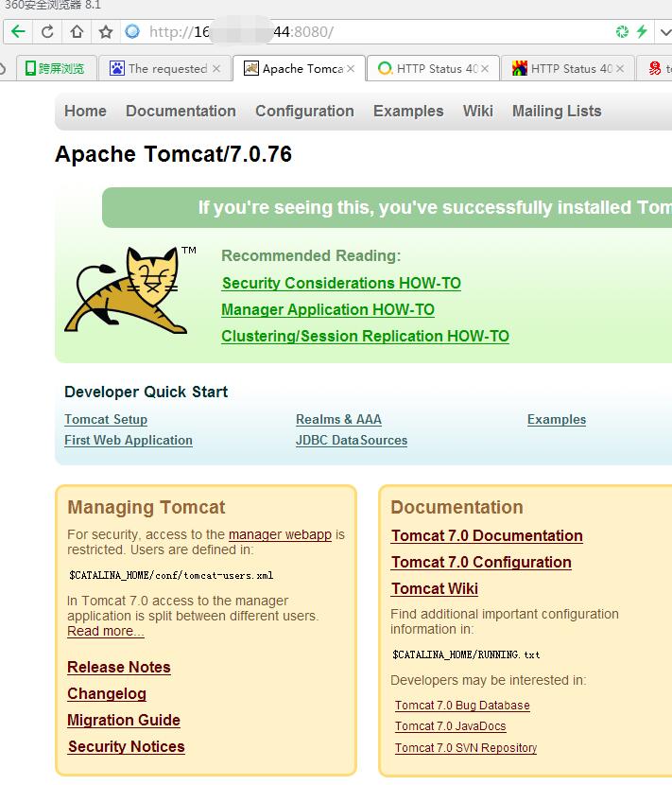The width and height of the screenshot is (672, 785).
Task: Click paw favicon on 'The requested' tab
Action: click(117, 68)
